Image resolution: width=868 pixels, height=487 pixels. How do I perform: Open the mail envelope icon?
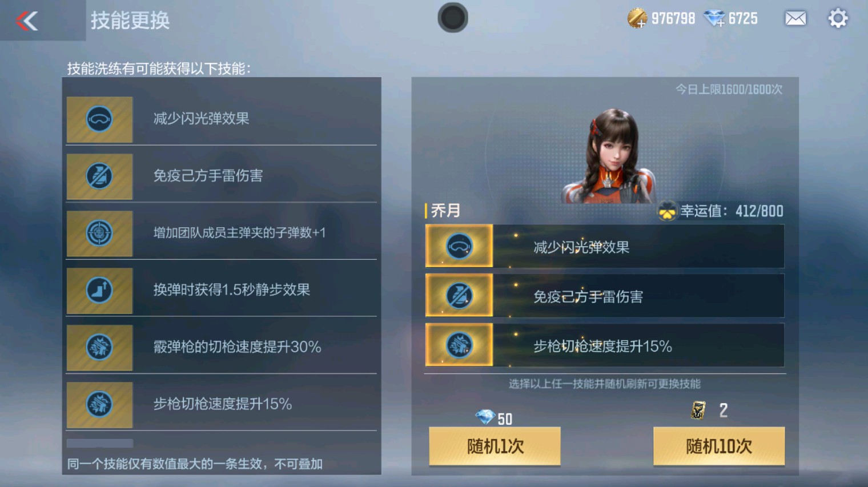[795, 19]
